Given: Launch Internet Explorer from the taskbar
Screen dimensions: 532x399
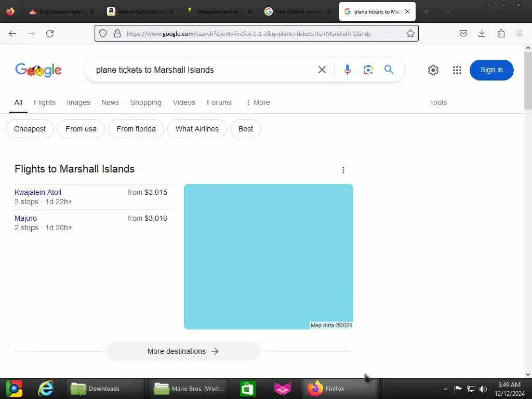Looking at the screenshot, I should point(46,389).
